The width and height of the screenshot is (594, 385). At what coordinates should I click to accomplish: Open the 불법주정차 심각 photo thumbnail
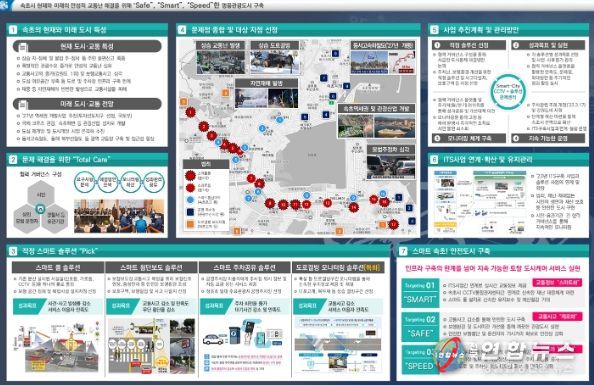click(x=391, y=166)
